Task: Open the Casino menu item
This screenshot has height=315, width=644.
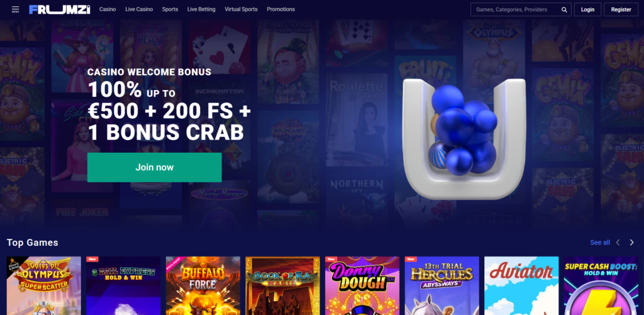Action: pos(108,9)
